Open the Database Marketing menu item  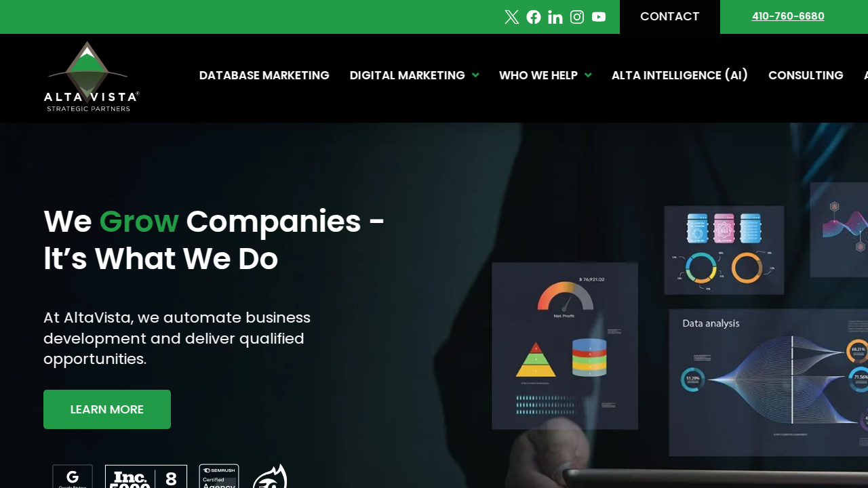tap(264, 75)
